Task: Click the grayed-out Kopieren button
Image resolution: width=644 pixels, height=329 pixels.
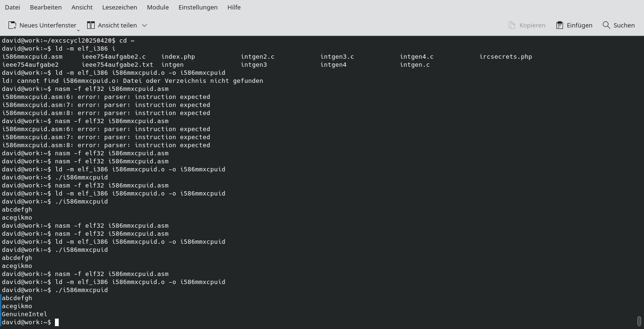Action: pyautogui.click(x=527, y=25)
